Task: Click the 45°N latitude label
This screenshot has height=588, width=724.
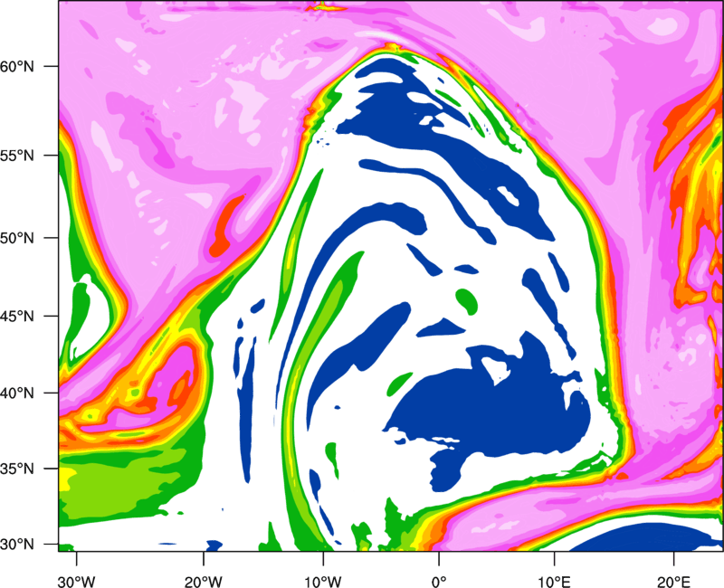Action: 17,317
